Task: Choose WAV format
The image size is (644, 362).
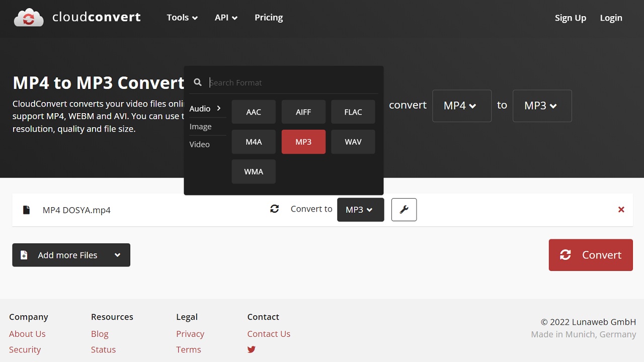Action: point(353,142)
